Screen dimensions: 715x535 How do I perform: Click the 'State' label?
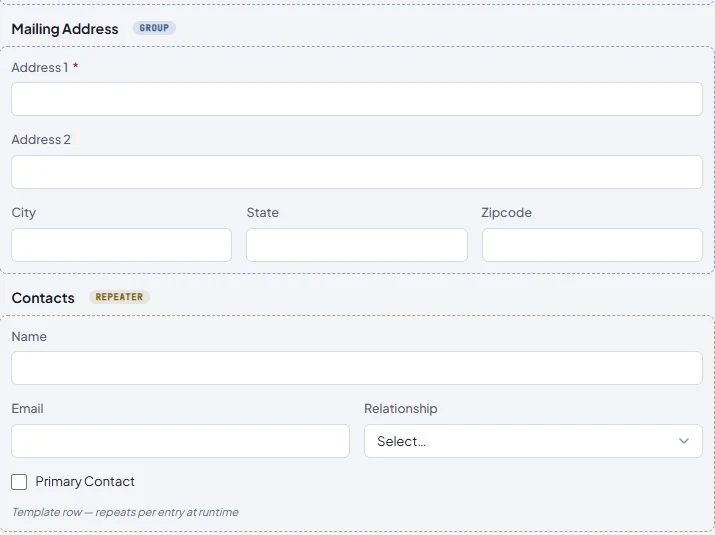[x=263, y=213]
